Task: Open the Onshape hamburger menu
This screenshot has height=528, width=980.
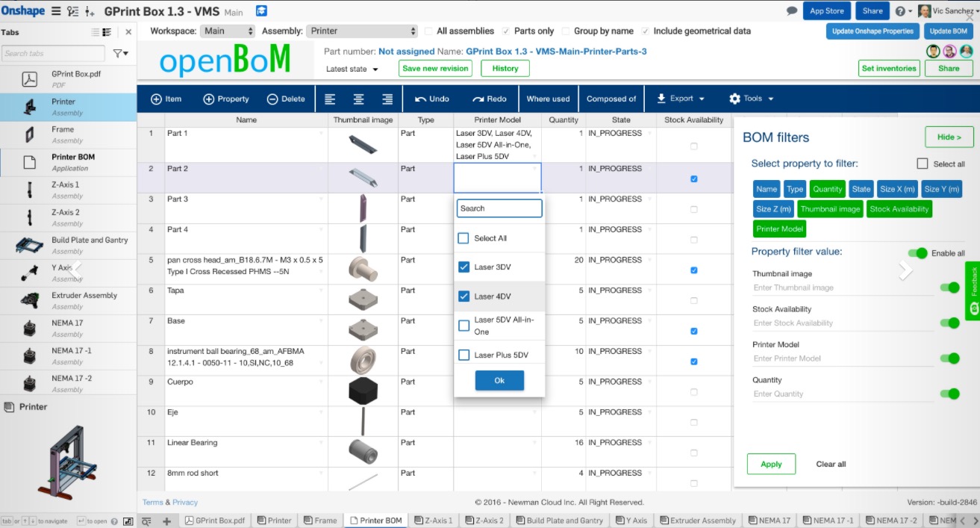Action: (x=56, y=11)
